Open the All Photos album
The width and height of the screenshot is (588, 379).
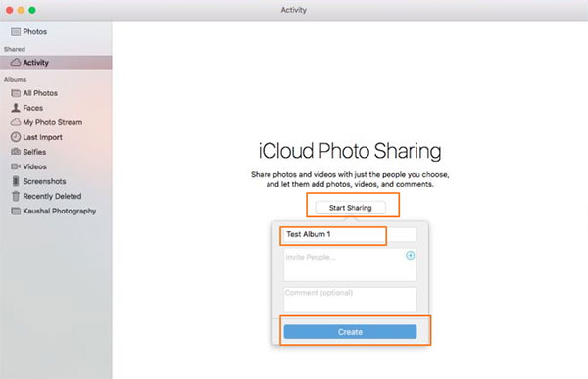(x=56, y=93)
